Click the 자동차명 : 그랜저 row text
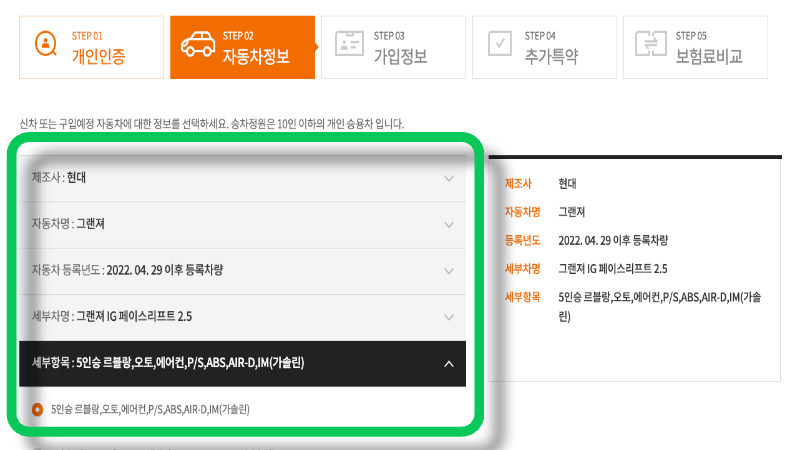The image size is (800, 450). 68,223
